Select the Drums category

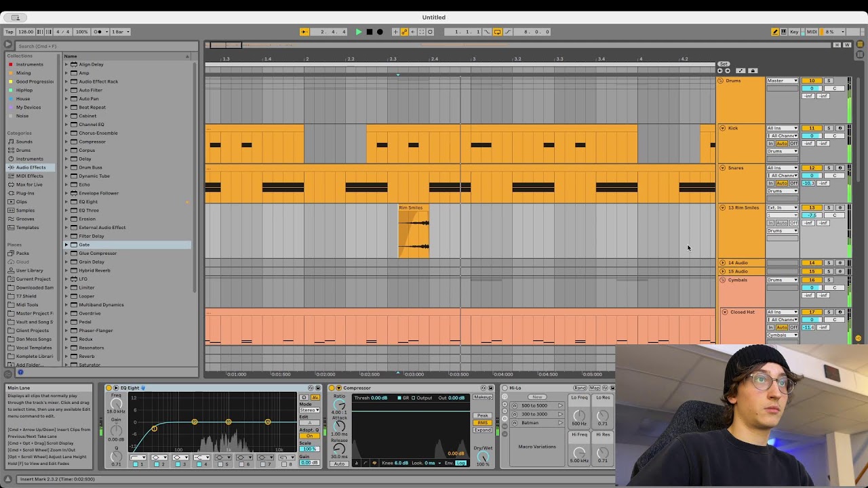coord(23,150)
